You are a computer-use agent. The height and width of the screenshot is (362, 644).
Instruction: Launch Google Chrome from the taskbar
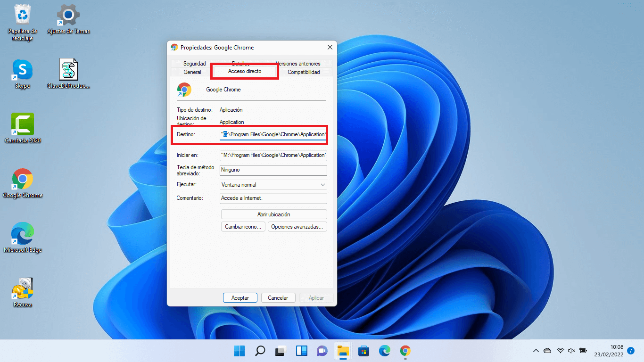[x=405, y=351]
